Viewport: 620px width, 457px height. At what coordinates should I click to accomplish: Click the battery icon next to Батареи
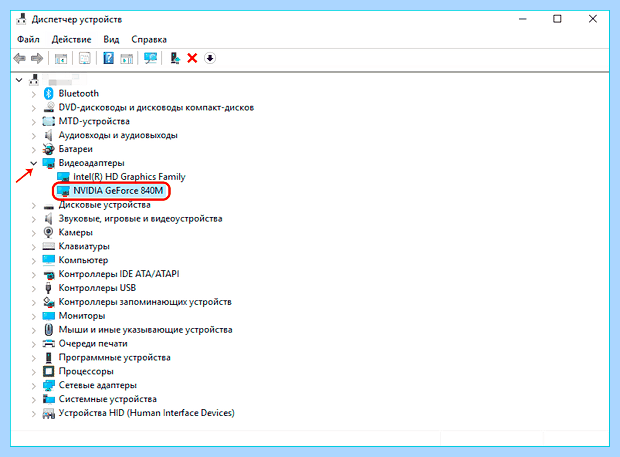49,149
